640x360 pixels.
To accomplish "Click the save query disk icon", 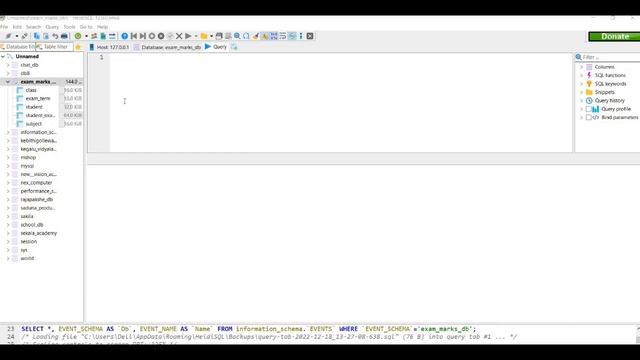I will click(219, 36).
